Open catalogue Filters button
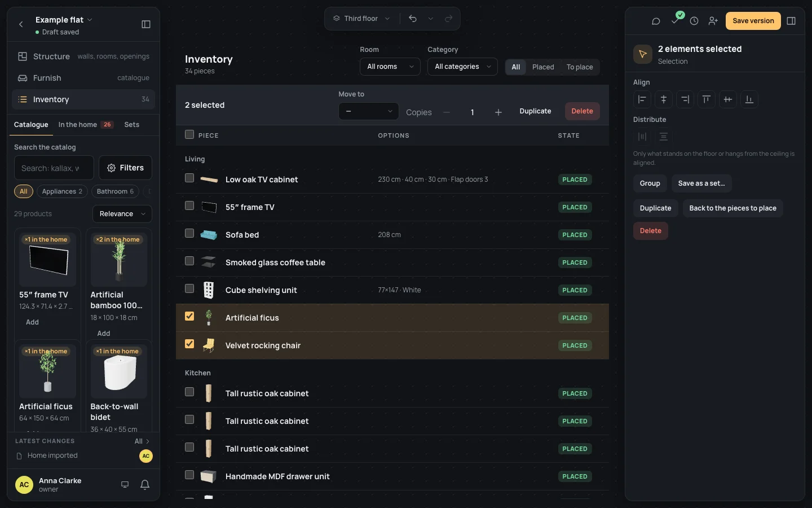 125,168
